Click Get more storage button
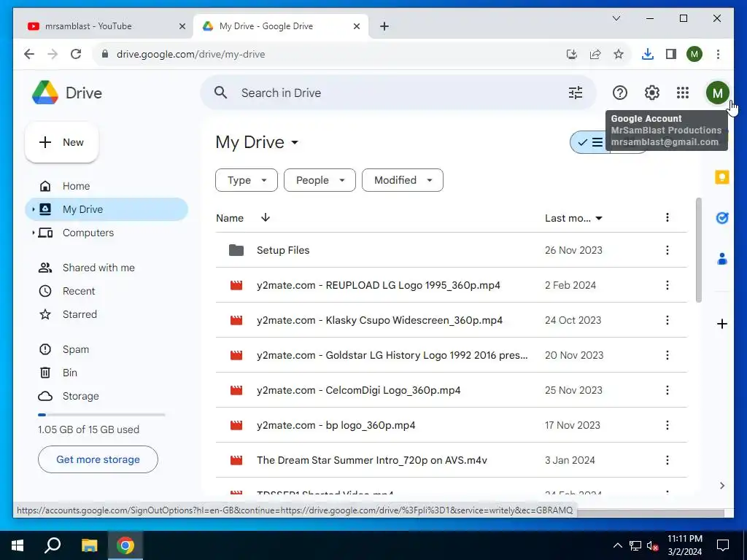The image size is (747, 560). [98, 459]
